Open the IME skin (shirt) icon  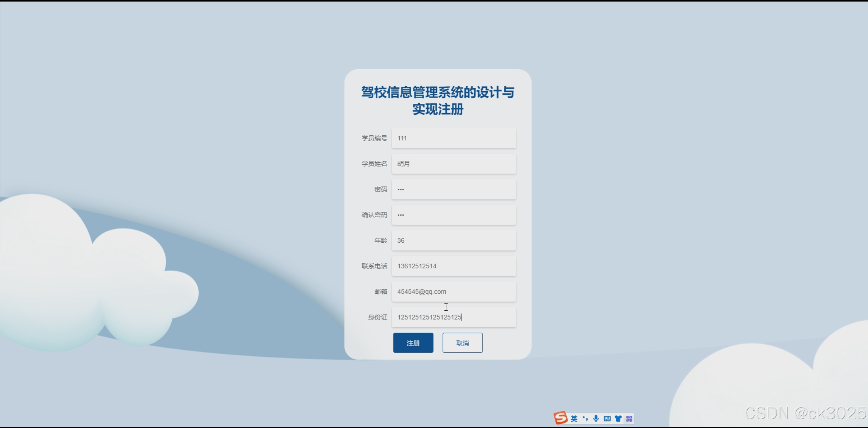618,418
